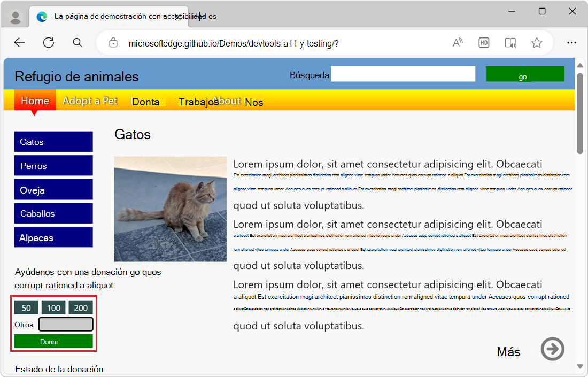Choose the 200 donation amount
Viewport: 588px width, 377px height.
click(x=81, y=307)
